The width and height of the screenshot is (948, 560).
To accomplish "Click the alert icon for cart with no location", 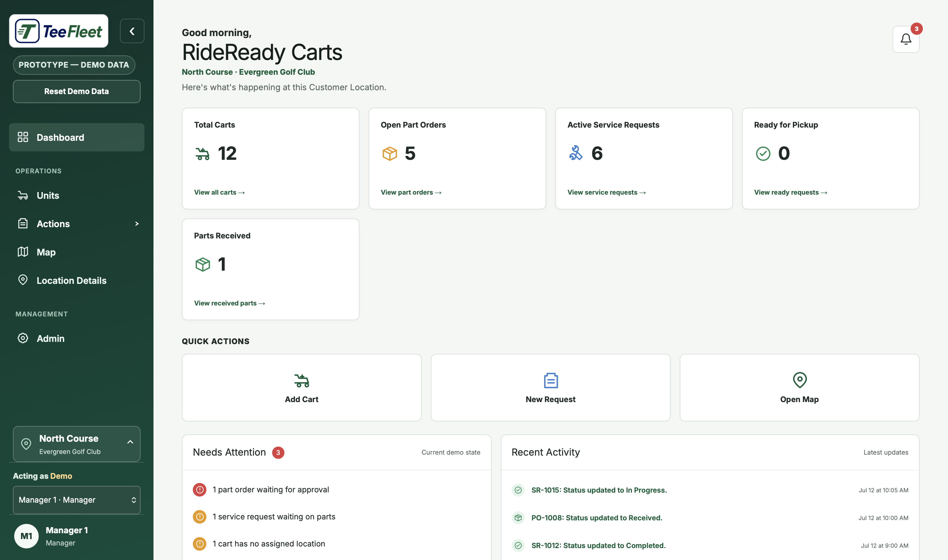I will tap(199, 544).
